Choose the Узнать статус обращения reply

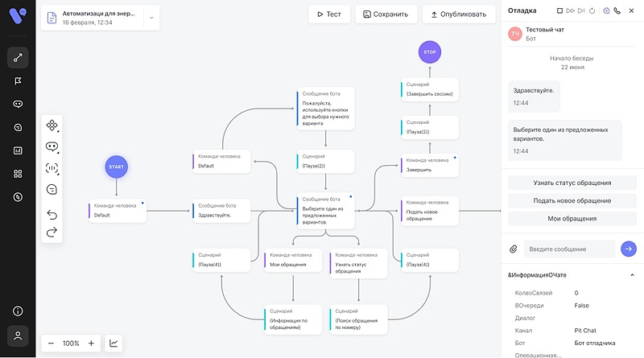pyautogui.click(x=572, y=183)
